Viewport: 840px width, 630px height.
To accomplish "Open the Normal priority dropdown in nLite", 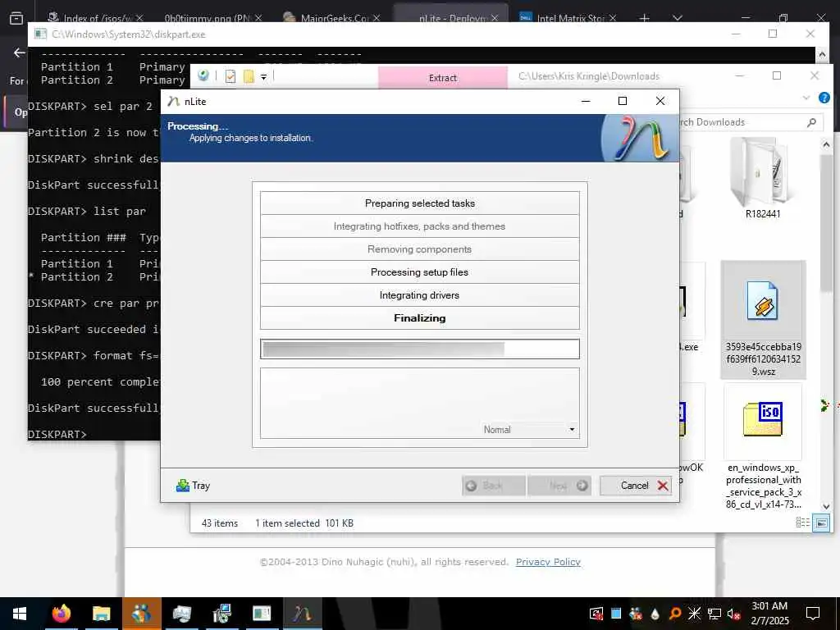I will click(x=529, y=430).
